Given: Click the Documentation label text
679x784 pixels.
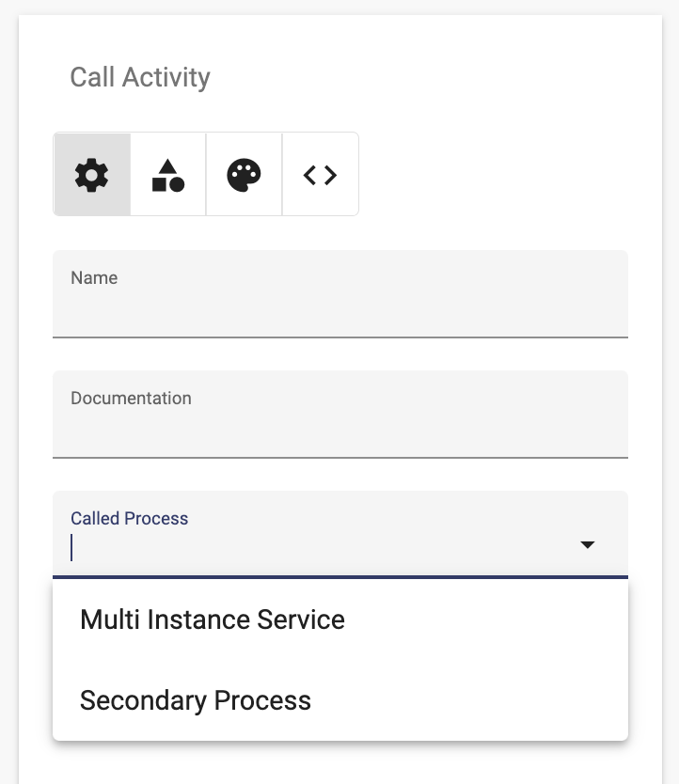Looking at the screenshot, I should pos(131,398).
